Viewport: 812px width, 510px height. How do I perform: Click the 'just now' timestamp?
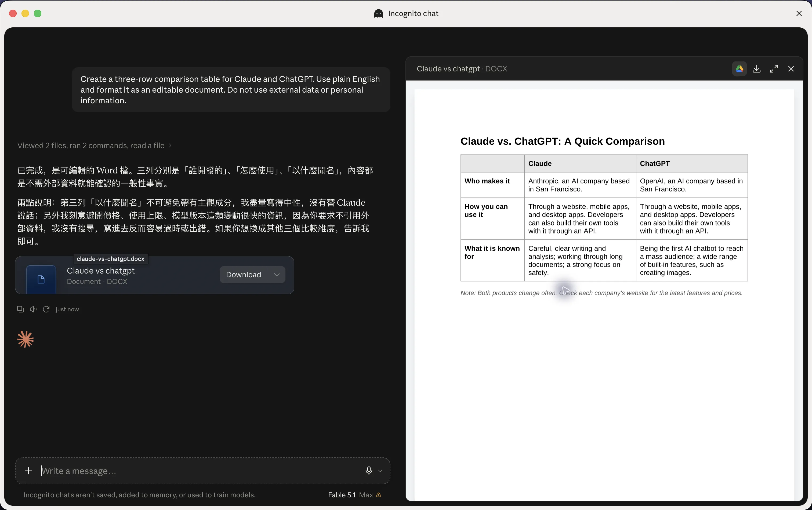(x=67, y=309)
